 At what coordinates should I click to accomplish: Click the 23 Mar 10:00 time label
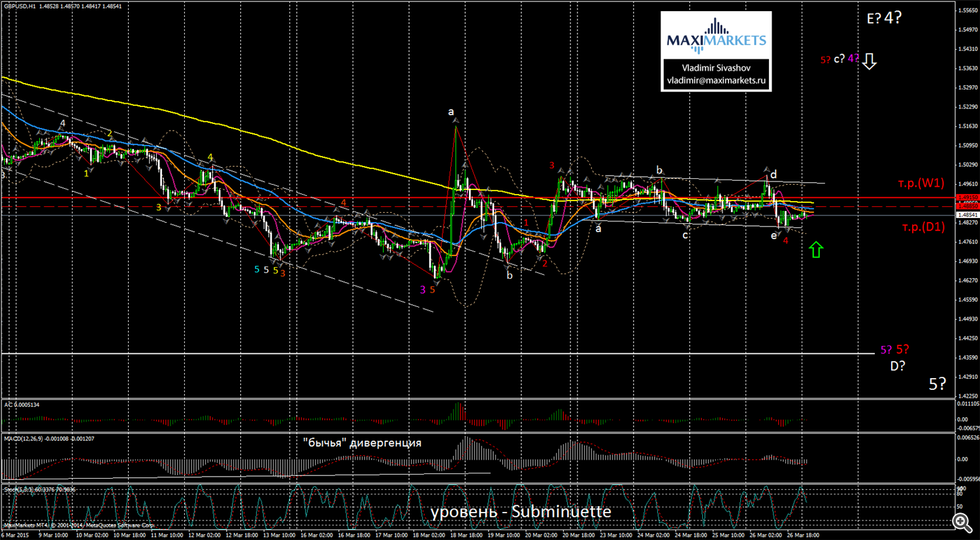617,535
